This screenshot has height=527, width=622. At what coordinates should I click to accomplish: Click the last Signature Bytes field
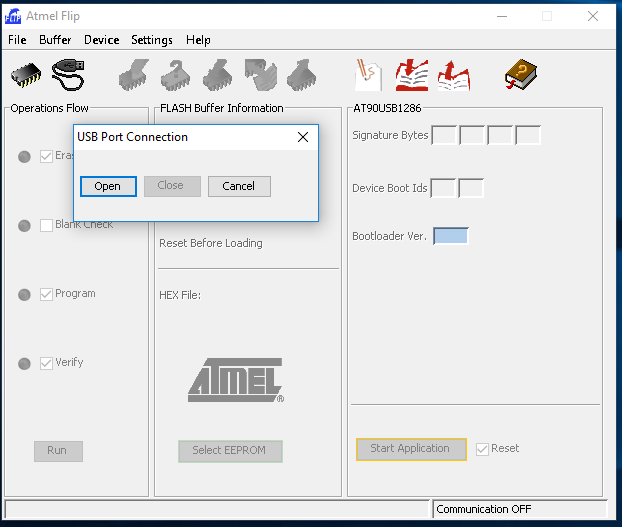pos(528,135)
